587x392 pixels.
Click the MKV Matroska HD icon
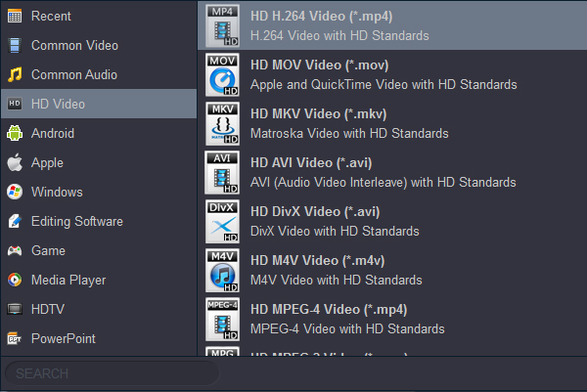click(222, 123)
